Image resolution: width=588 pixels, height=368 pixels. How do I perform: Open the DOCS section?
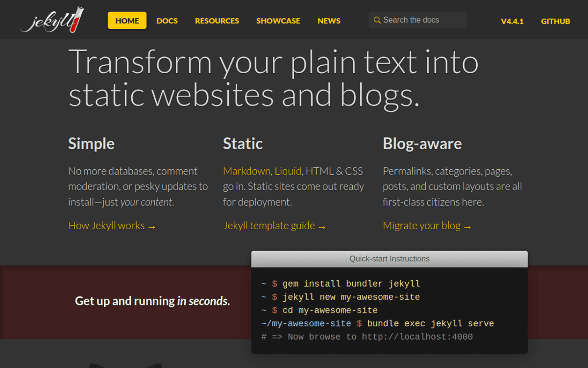167,21
